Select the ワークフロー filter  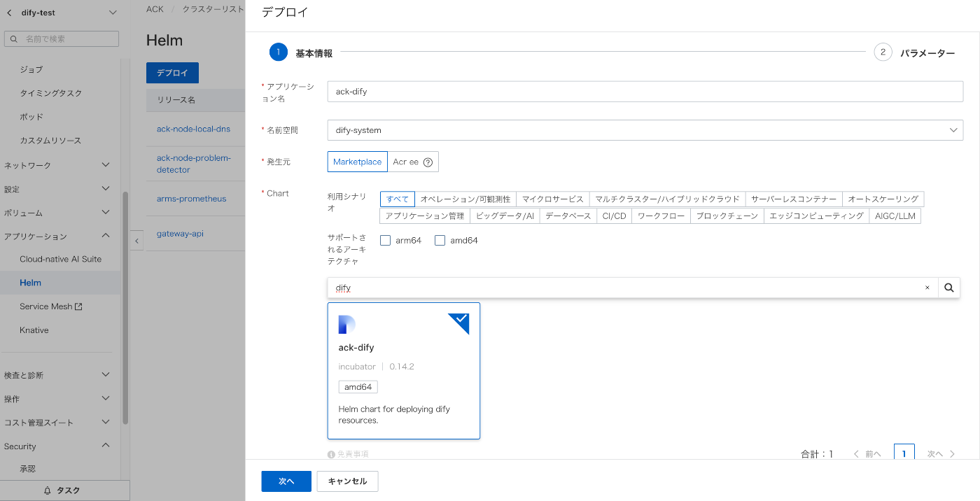tap(661, 216)
